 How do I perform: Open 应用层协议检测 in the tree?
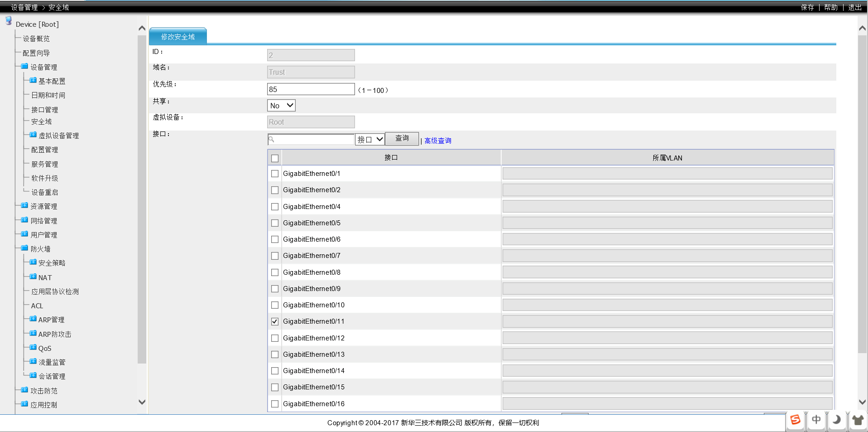point(55,291)
